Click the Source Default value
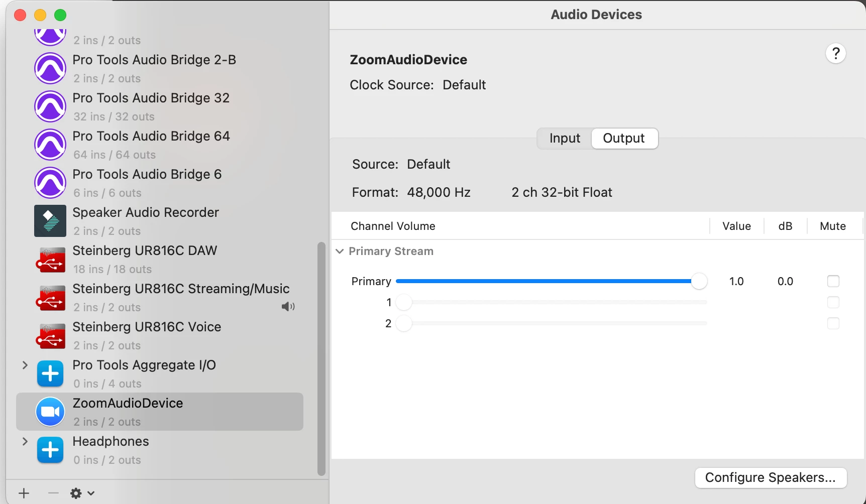 point(428,164)
